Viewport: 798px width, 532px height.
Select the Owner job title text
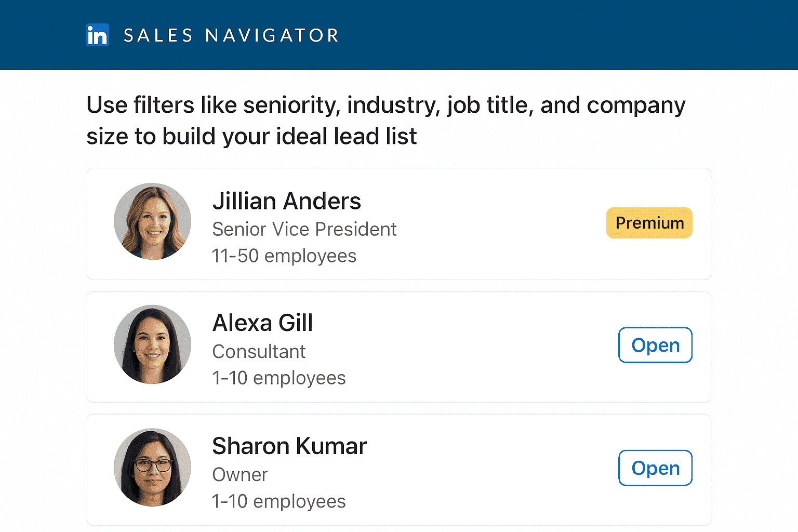click(x=240, y=475)
